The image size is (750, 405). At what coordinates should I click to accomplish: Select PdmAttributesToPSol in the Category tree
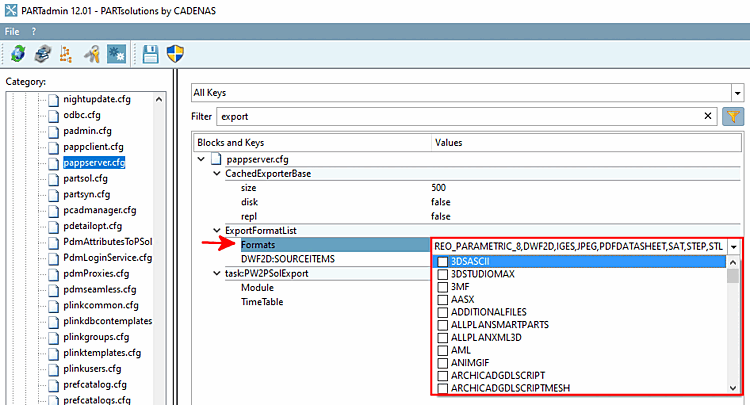coord(108,241)
